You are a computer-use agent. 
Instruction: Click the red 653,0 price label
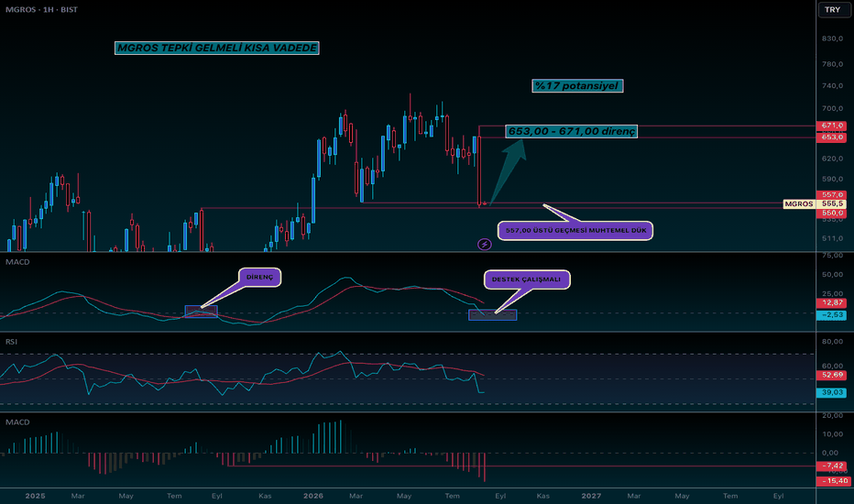[x=831, y=137]
